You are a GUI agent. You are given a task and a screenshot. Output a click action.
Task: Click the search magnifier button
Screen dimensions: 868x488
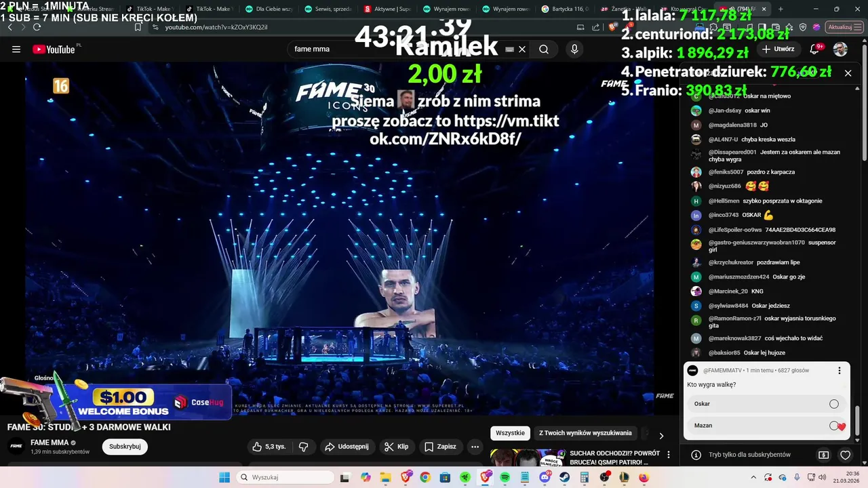(544, 49)
